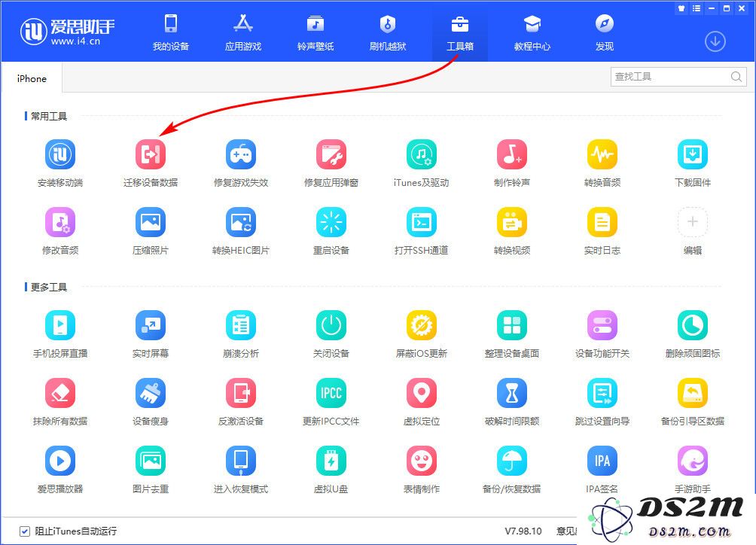
Task: Switch to 我的设备 tab
Action: 171,32
